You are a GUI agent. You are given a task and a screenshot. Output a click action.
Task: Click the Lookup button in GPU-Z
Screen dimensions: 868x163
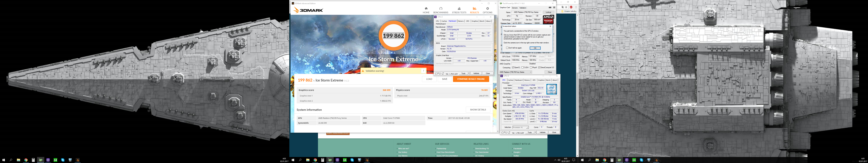tap(549, 12)
